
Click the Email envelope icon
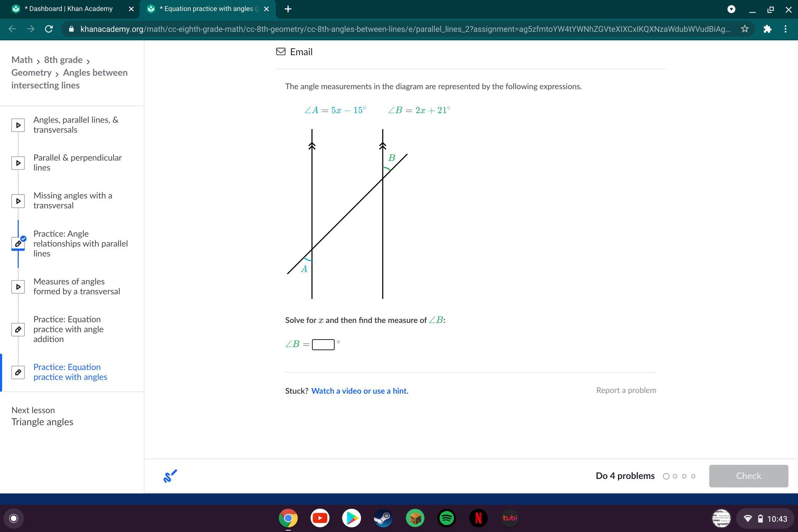tap(281, 52)
